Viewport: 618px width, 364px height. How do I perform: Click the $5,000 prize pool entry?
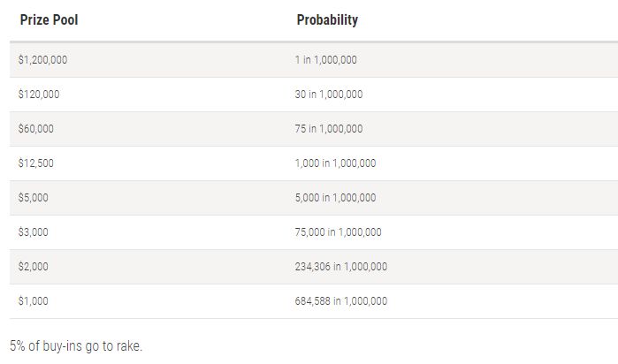click(33, 198)
